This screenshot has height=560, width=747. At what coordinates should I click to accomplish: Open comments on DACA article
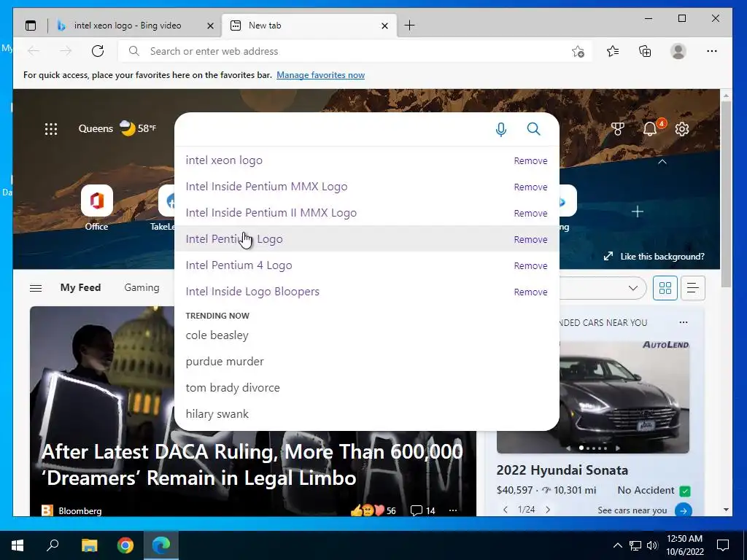tap(422, 510)
